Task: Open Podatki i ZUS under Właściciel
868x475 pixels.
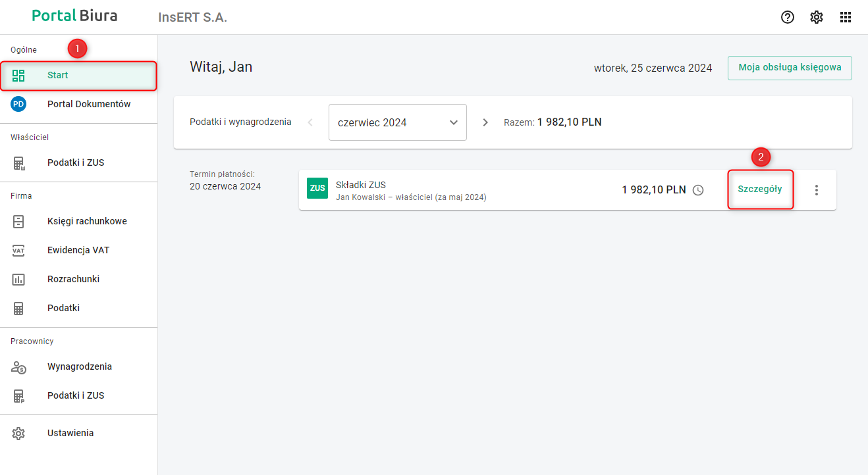Action: 79,162
